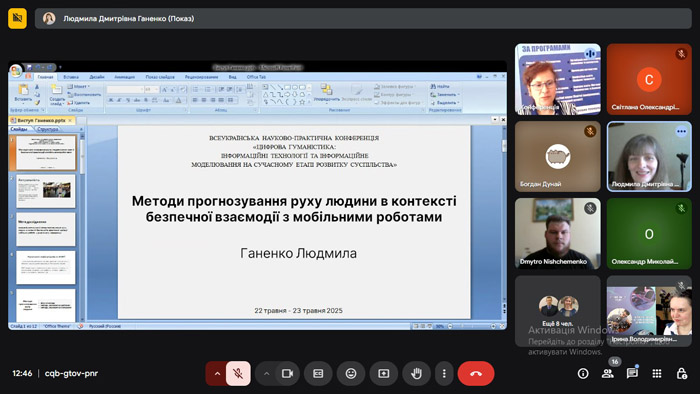The image size is (700, 394).
Task: Open the chat with everyone panel
Action: (x=632, y=373)
